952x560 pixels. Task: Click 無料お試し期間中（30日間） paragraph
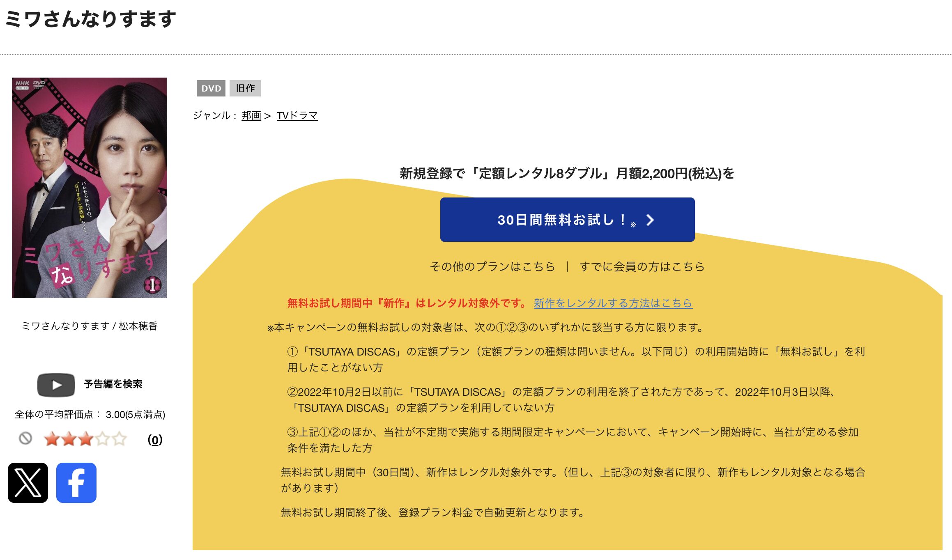point(573,480)
